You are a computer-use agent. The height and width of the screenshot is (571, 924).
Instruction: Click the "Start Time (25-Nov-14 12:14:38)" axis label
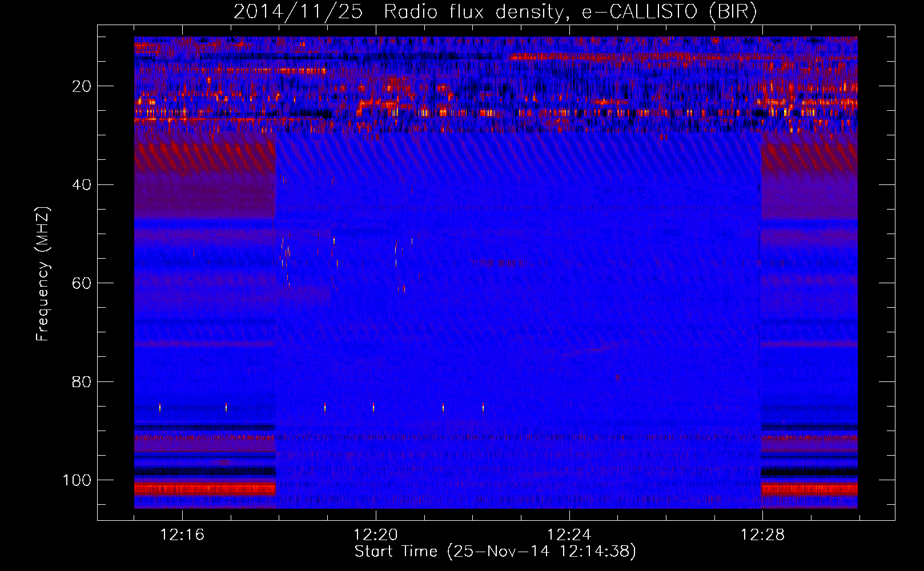(495, 552)
